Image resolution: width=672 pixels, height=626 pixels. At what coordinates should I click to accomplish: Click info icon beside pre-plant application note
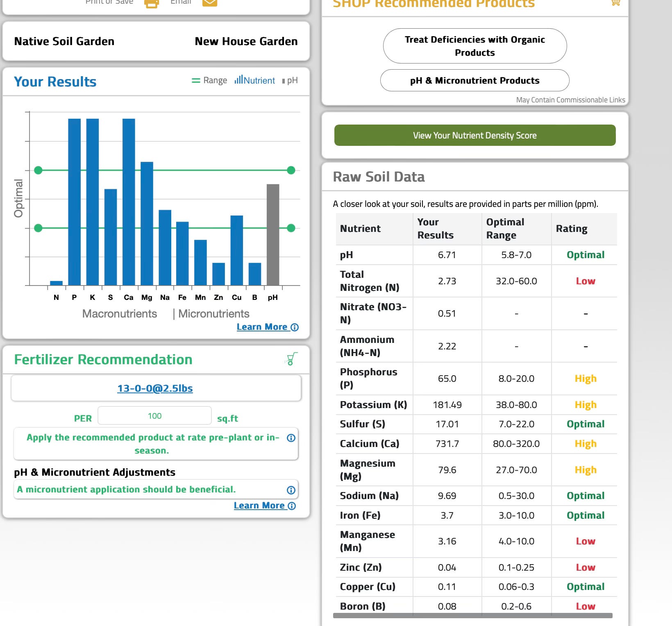(x=291, y=438)
